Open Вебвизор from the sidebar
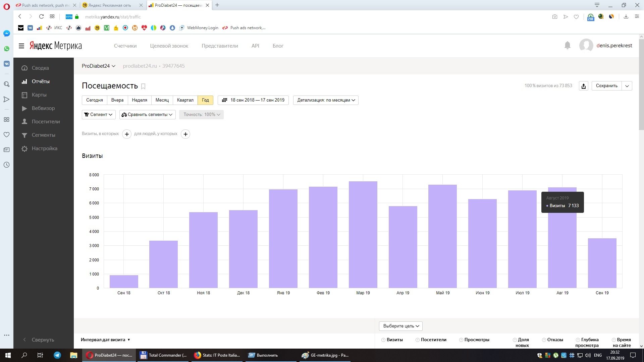This screenshot has height=362, width=644. tap(43, 108)
